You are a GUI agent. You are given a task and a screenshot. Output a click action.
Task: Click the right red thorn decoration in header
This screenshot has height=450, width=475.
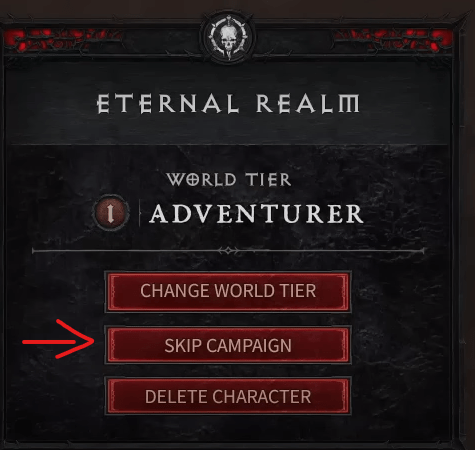tap(395, 38)
